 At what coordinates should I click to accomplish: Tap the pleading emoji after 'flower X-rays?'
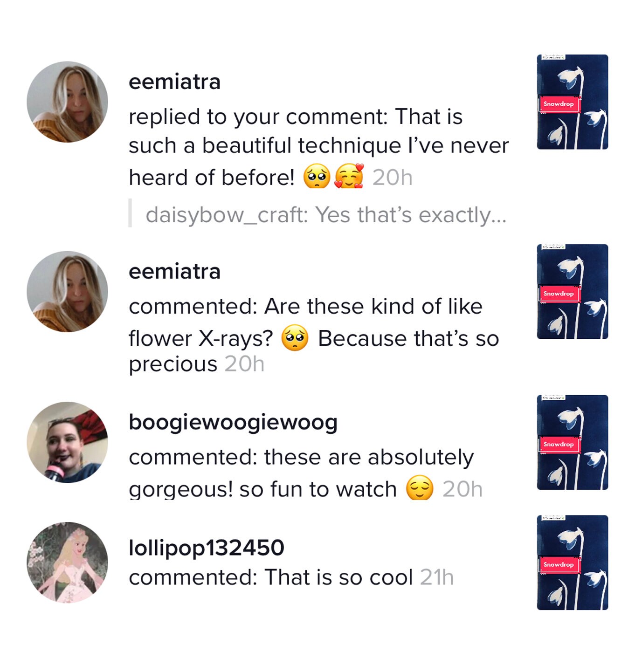coord(295,338)
